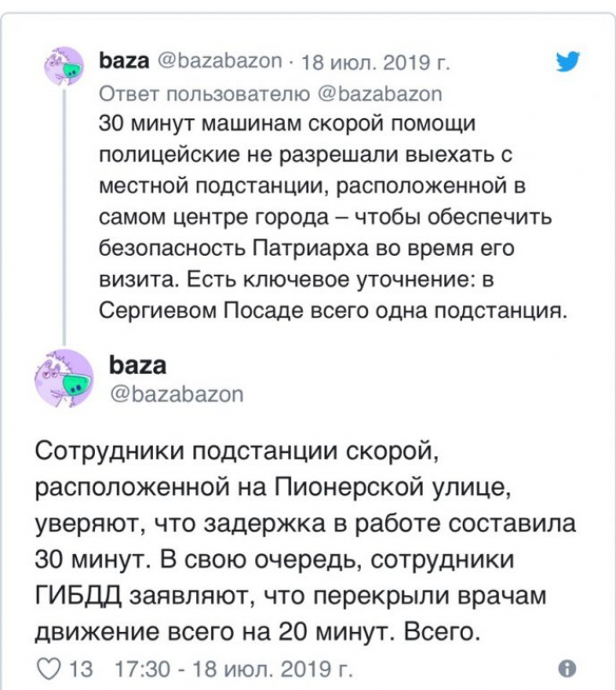Click the small baza avatar in top tweet

[64, 67]
